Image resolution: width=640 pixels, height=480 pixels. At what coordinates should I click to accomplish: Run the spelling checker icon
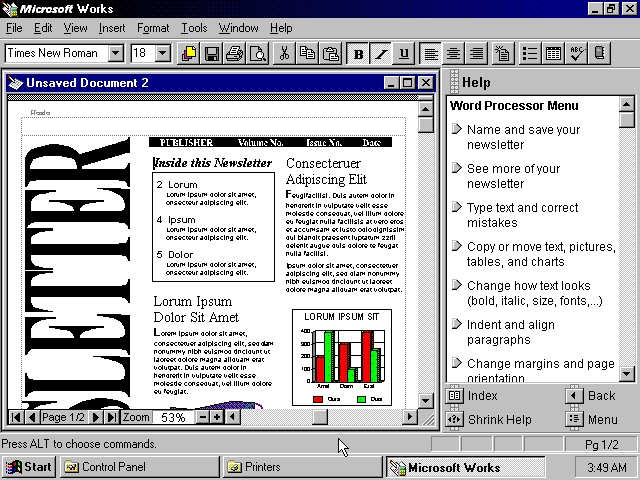(x=577, y=53)
